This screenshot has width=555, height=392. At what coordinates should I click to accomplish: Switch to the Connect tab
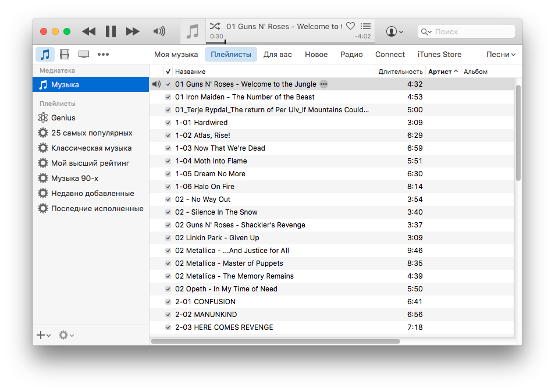tap(390, 55)
